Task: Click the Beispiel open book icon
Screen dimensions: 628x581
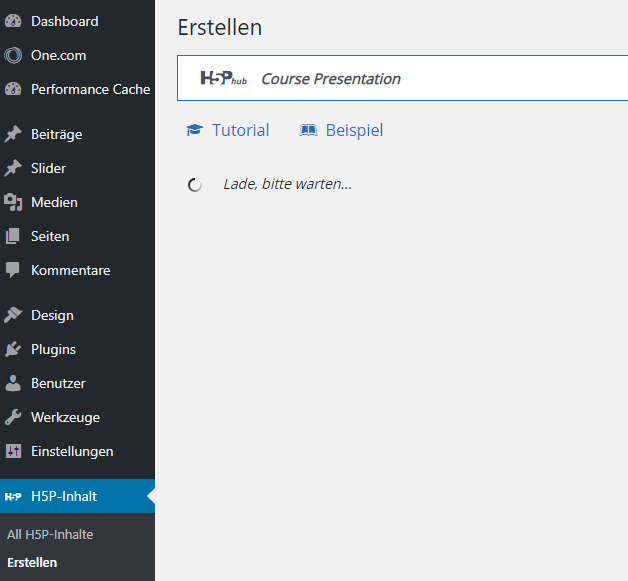Action: [308, 130]
